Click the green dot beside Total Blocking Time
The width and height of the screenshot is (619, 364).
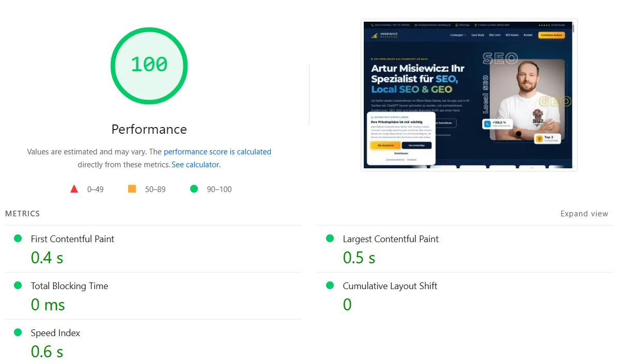tap(18, 285)
